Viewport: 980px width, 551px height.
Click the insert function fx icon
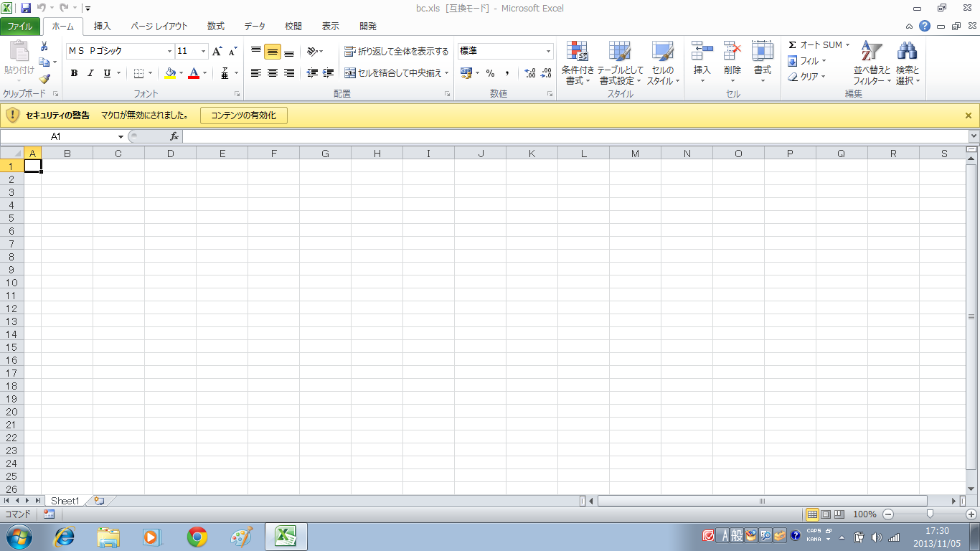pyautogui.click(x=174, y=136)
